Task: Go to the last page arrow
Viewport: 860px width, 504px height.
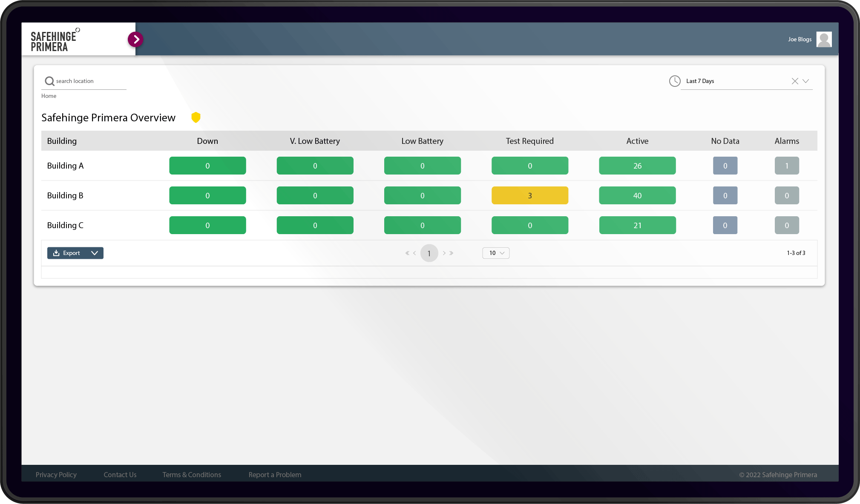Action: pyautogui.click(x=452, y=253)
